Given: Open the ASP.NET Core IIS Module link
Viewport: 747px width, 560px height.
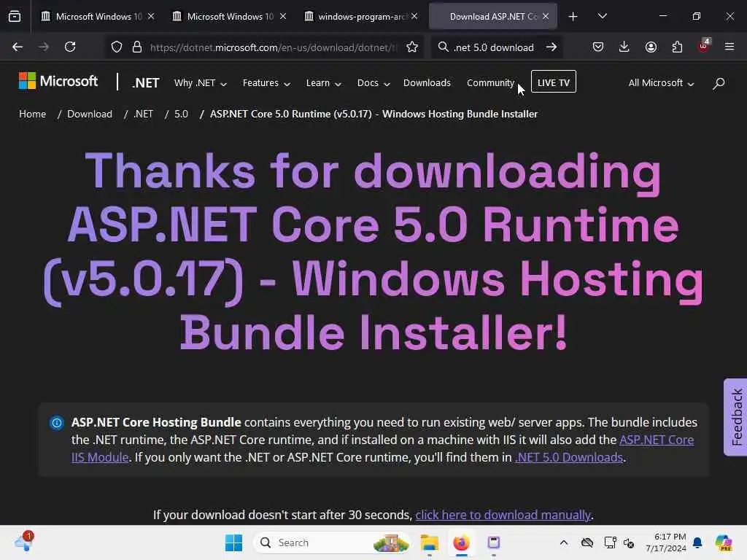Looking at the screenshot, I should (657, 440).
